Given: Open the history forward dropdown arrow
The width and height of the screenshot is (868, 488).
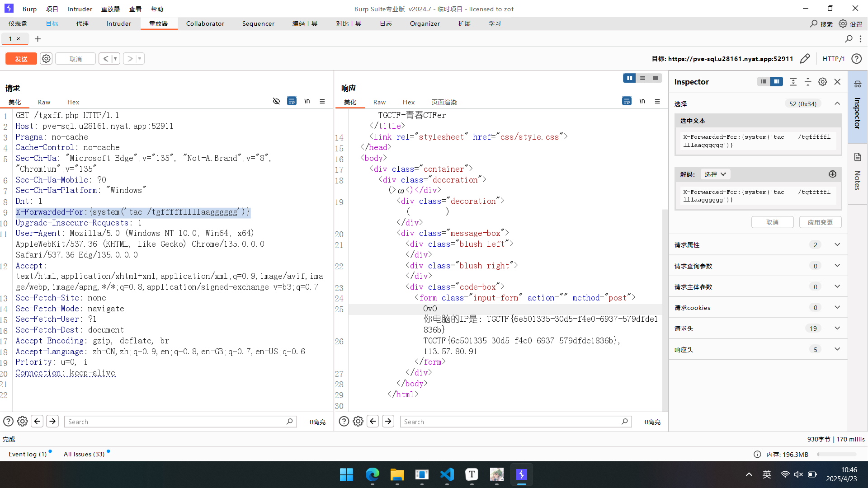Looking at the screenshot, I should 140,59.
